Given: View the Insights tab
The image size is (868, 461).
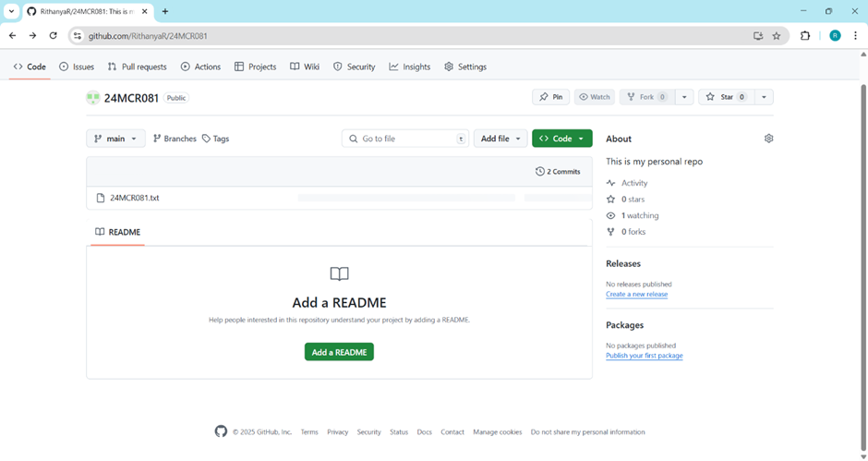Looking at the screenshot, I should pos(410,67).
